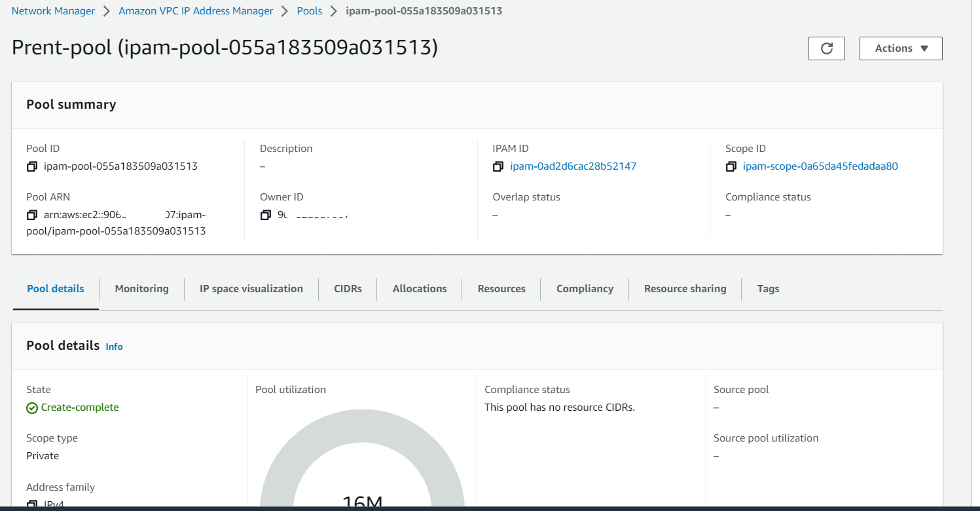Open Amazon VPC IP Address Manager breadcrumb
The width and height of the screenshot is (980, 511).
196,11
